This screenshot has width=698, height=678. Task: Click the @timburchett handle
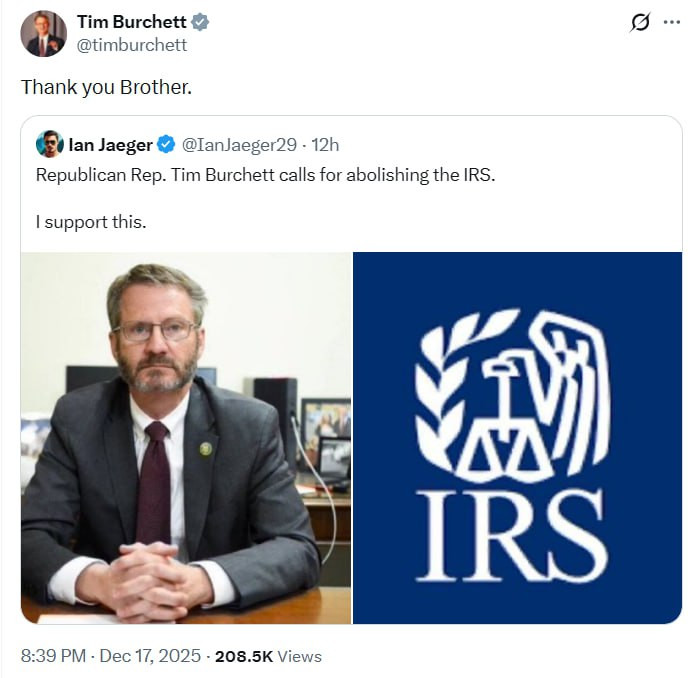tap(132, 45)
